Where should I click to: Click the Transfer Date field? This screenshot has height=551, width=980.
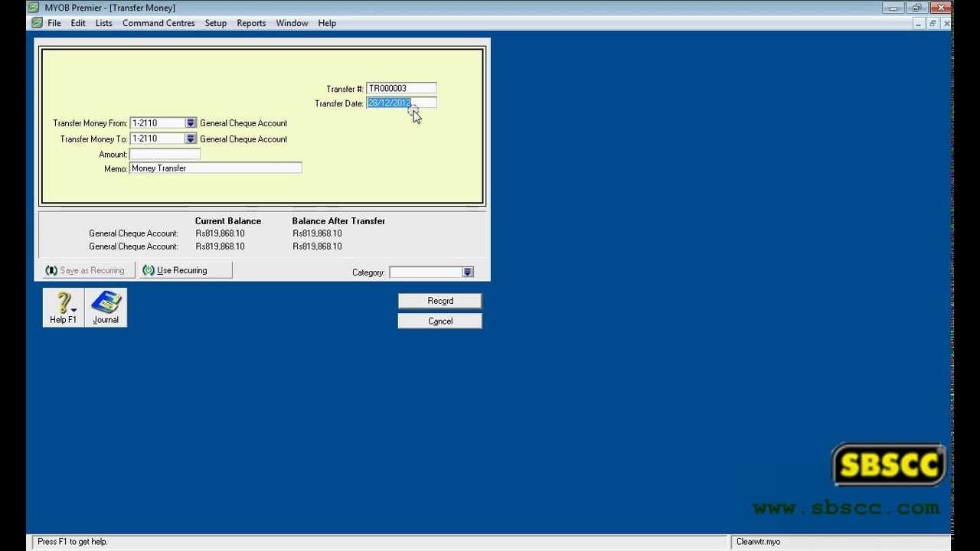[401, 103]
